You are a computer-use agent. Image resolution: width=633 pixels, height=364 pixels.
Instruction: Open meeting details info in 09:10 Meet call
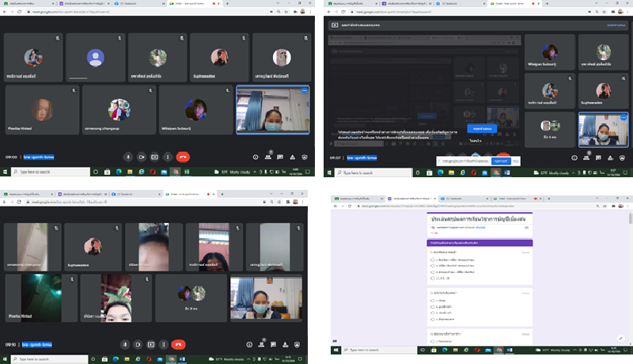249,344
